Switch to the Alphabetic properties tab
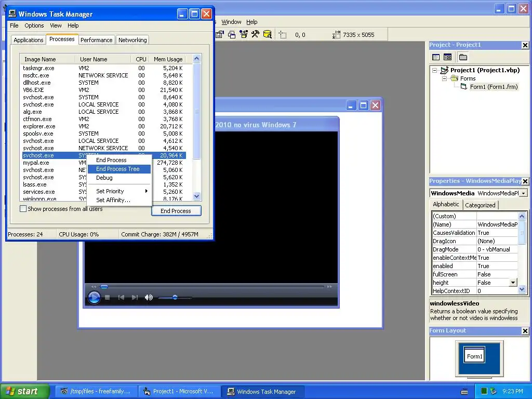Image resolution: width=532 pixels, height=399 pixels. coord(446,204)
